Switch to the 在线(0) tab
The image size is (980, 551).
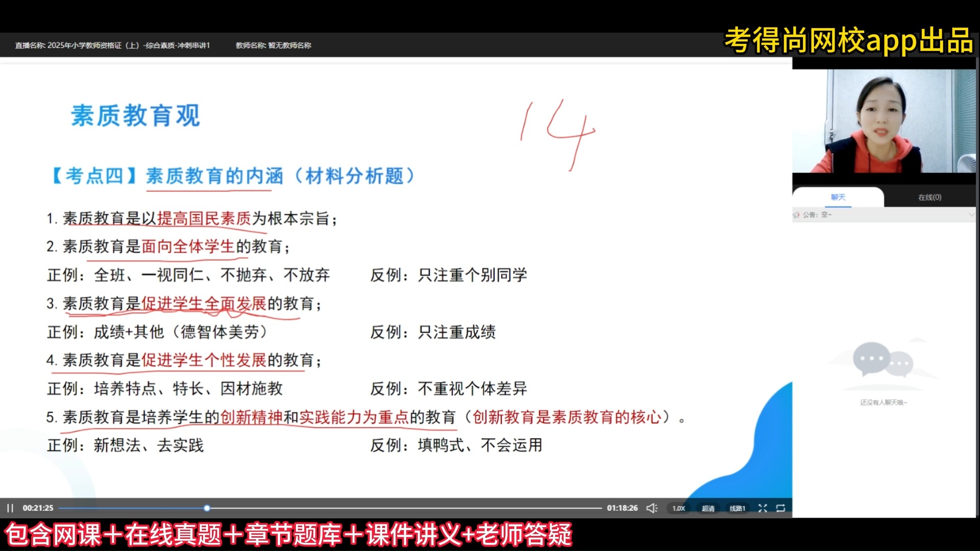(929, 197)
